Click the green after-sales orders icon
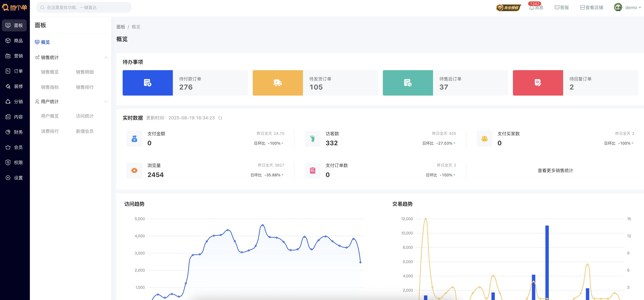The height and width of the screenshot is (300, 644). (x=407, y=83)
